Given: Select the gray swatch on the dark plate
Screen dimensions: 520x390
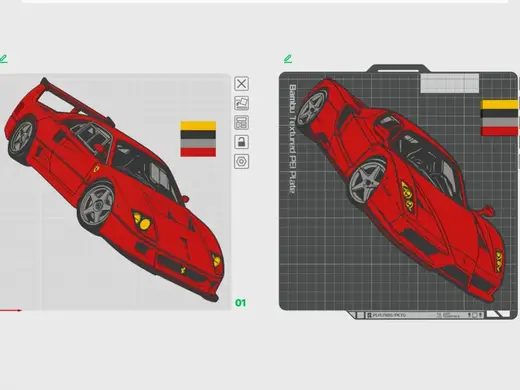Looking at the screenshot, I should tap(499, 122).
